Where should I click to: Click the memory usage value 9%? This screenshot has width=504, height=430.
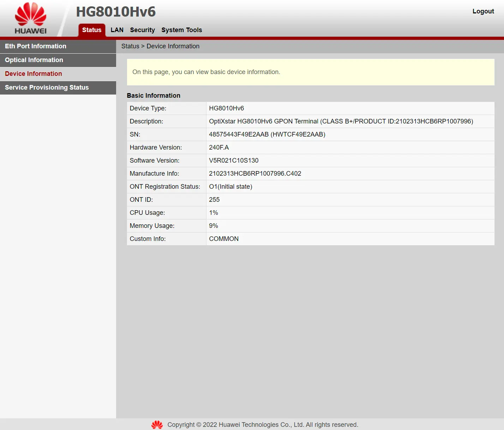214,226
